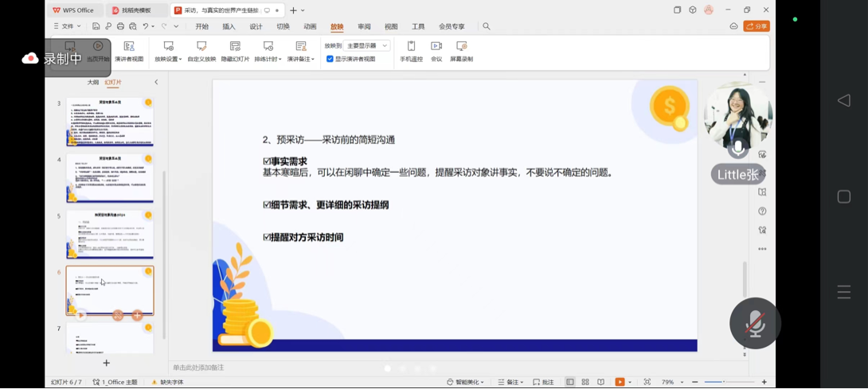Launch 屏幕录制 screen recording
The height and width of the screenshot is (389, 868).
coord(461,50)
